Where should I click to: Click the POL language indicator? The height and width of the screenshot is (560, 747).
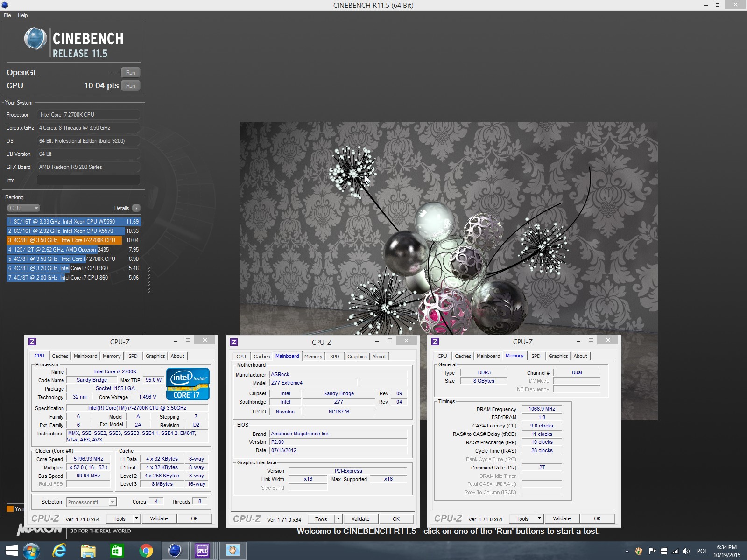[x=702, y=551]
